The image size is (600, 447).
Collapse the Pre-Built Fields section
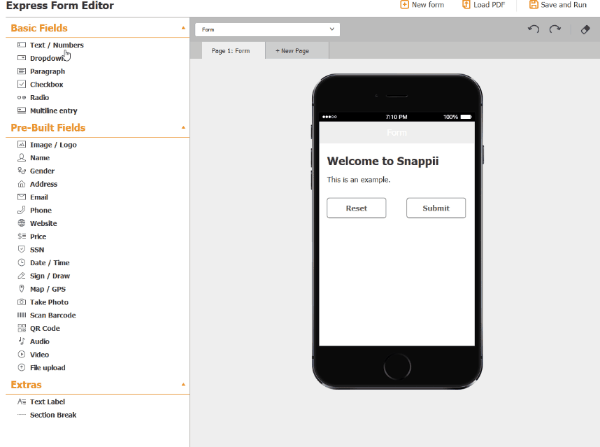tap(183, 127)
